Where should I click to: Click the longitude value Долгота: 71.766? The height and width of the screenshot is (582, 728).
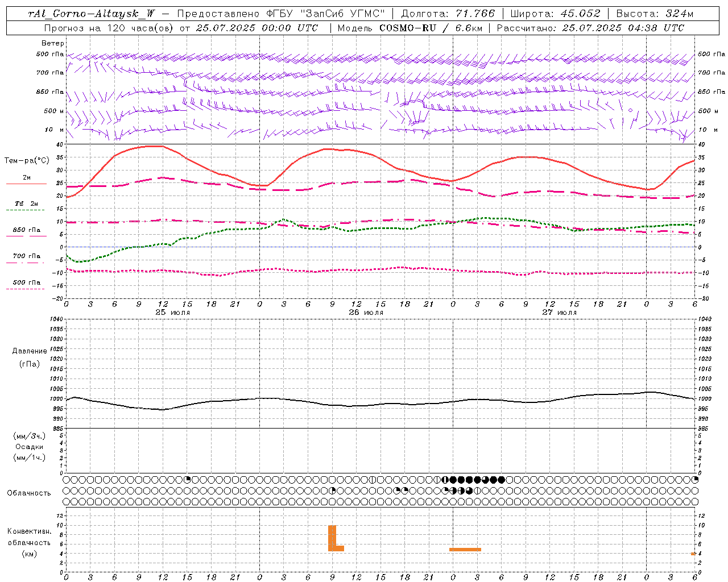click(448, 14)
